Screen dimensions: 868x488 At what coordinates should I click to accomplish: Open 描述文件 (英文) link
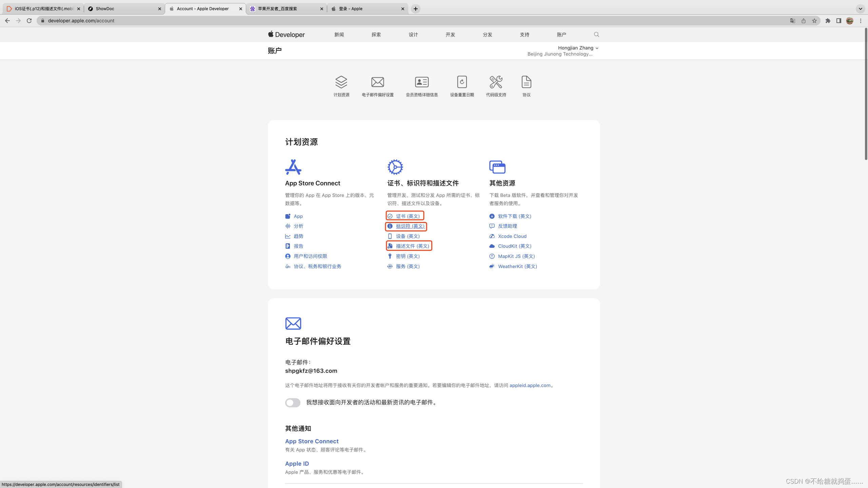click(412, 246)
